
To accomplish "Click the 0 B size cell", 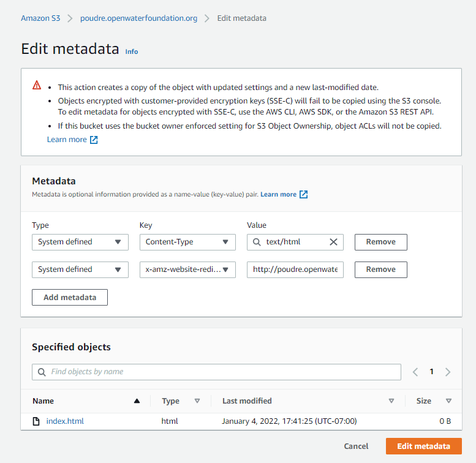I will 445,421.
